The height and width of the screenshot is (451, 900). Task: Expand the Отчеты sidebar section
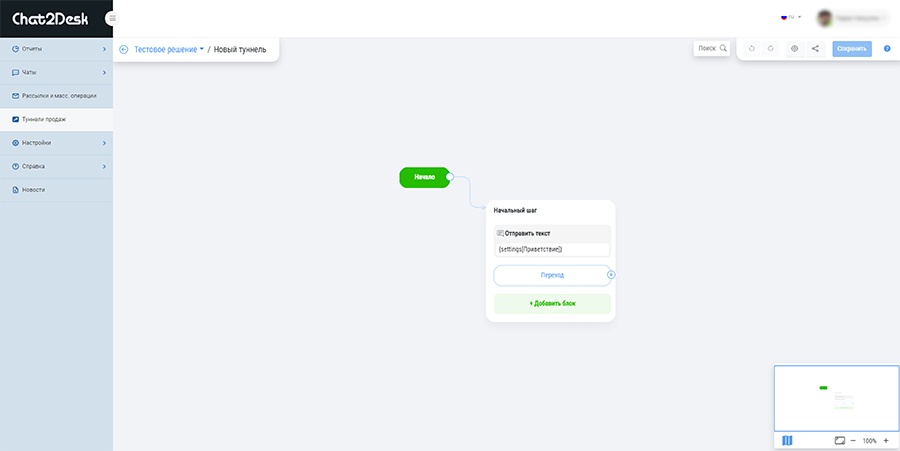click(56, 49)
